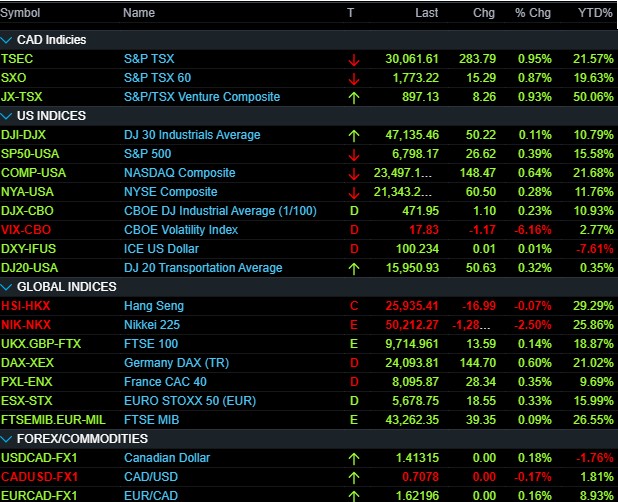Click the down arrow icon for NASDAQ Composite
The image size is (618, 502).
(x=353, y=173)
